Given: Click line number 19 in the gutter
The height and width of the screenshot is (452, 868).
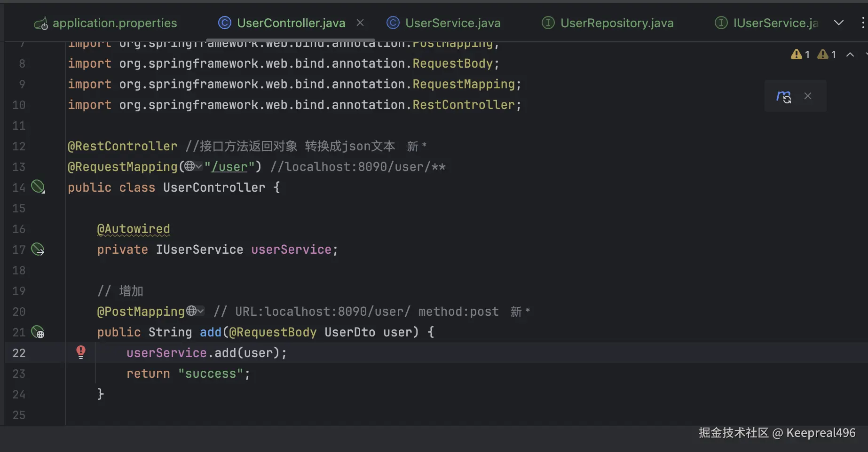Looking at the screenshot, I should pyautogui.click(x=19, y=291).
